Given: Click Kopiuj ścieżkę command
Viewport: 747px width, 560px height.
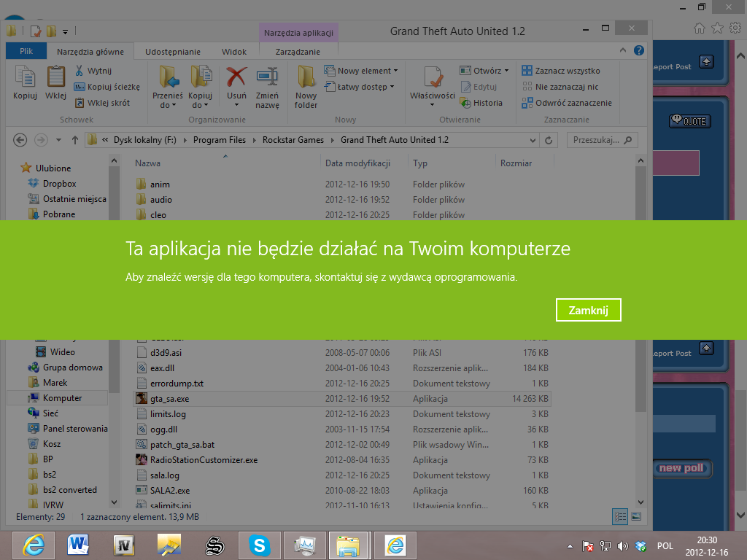Looking at the screenshot, I should coord(107,87).
